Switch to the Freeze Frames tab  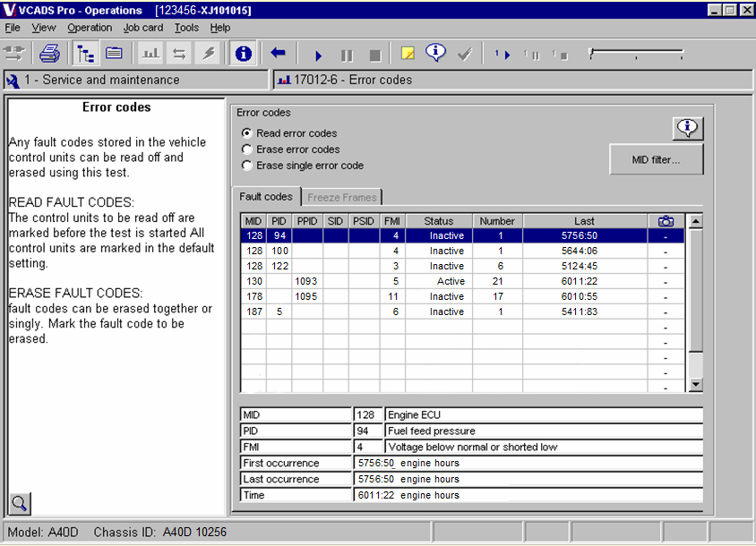click(342, 197)
